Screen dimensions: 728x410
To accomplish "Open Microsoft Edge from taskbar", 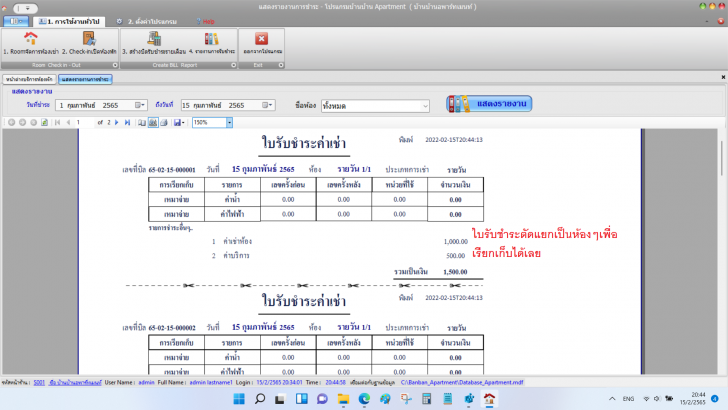I will 364,399.
